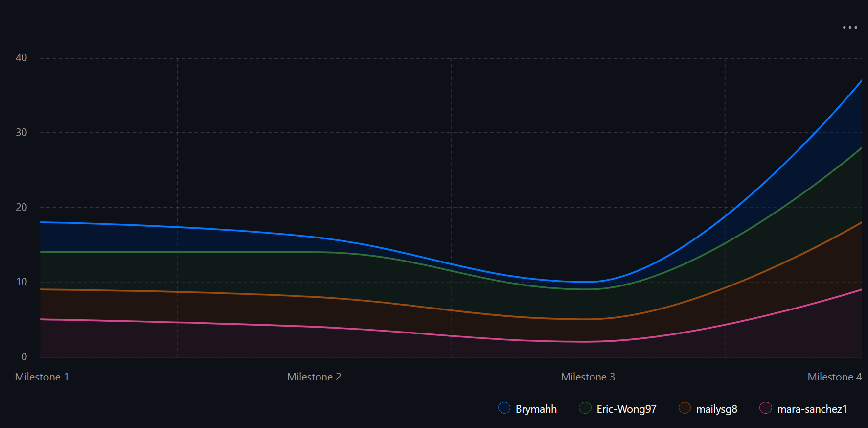
Task: Click the orange mailysg8 legend circle
Action: tap(685, 408)
